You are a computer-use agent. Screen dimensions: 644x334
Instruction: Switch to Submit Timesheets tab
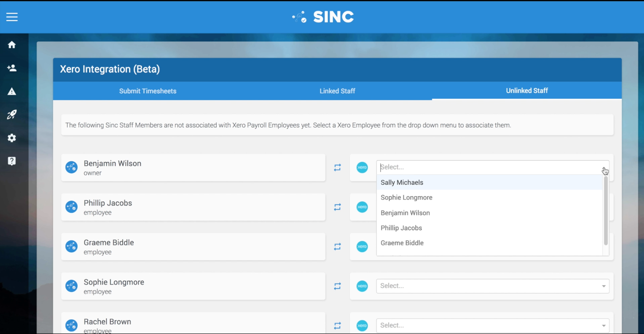148,91
